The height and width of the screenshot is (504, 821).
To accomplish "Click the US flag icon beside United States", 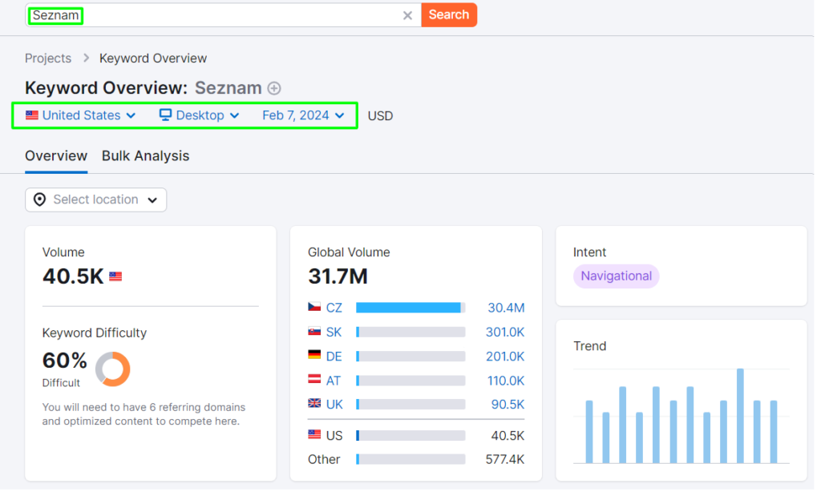I will click(x=32, y=115).
